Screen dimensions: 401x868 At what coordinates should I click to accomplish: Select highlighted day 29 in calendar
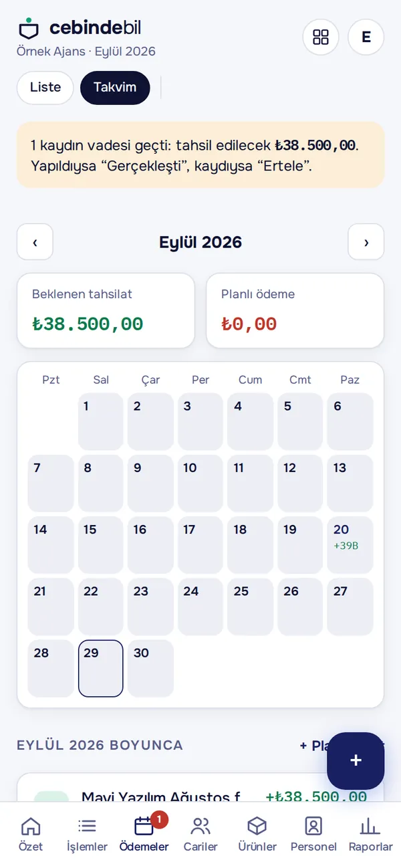tap(101, 669)
